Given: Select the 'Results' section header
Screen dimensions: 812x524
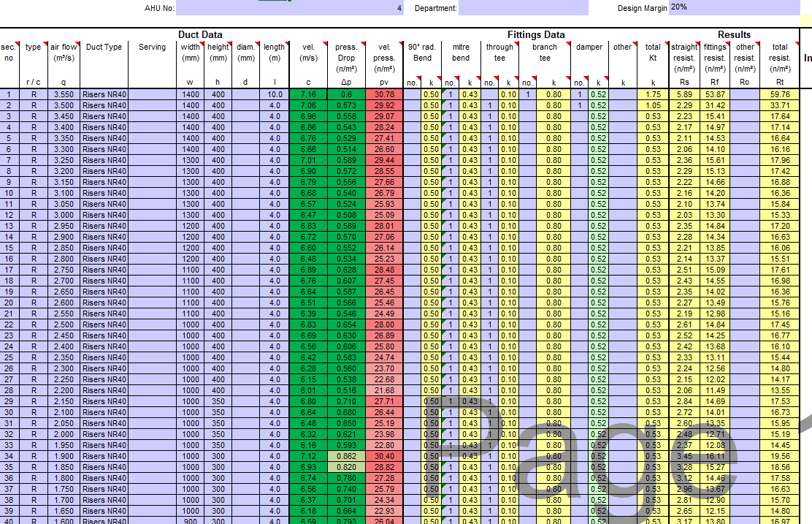Looking at the screenshot, I should [734, 35].
